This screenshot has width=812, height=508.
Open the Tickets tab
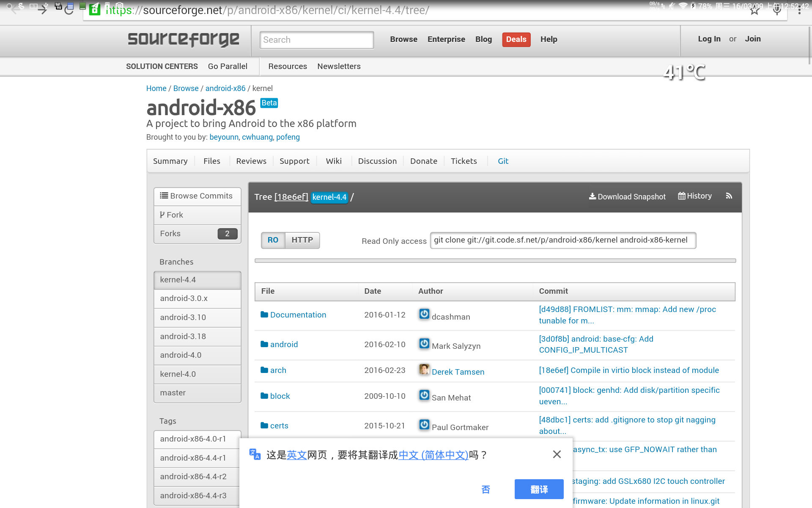464,161
